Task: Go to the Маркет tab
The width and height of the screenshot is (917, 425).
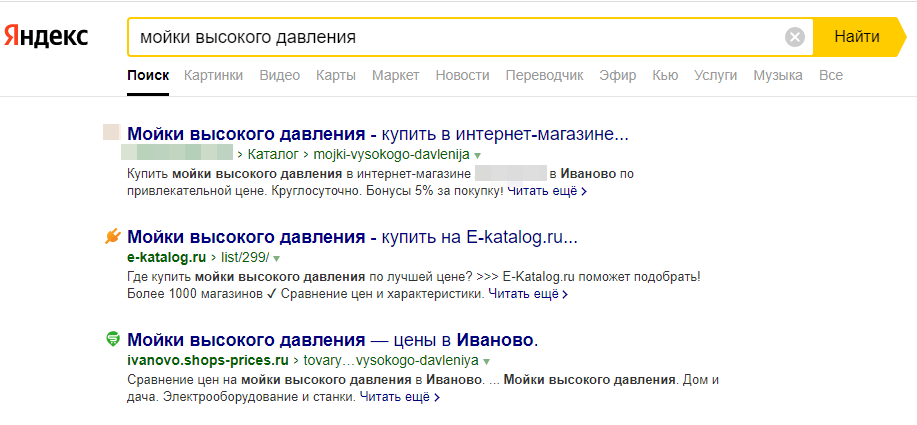Action: 395,75
